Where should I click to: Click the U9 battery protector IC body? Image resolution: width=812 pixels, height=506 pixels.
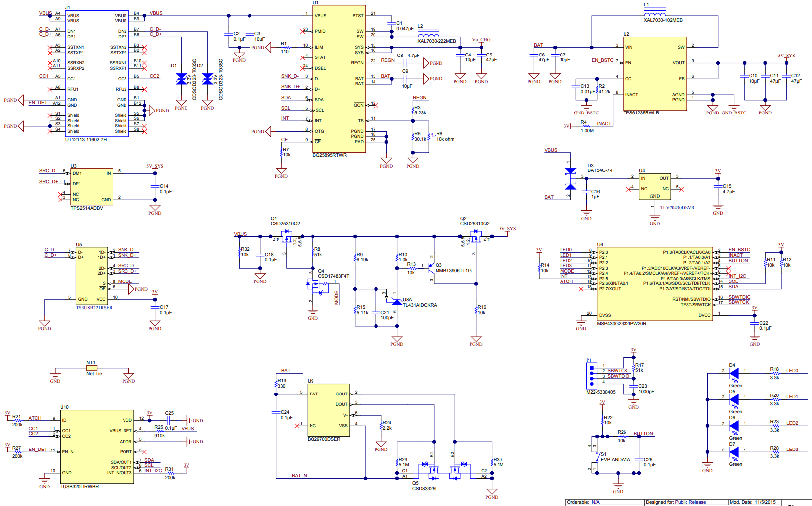pos(328,410)
